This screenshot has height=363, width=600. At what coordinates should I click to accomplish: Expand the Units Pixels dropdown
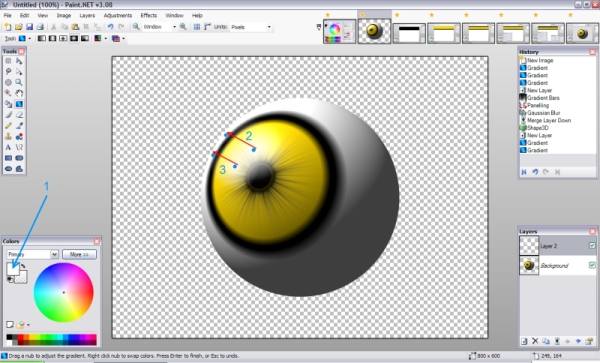[251, 27]
